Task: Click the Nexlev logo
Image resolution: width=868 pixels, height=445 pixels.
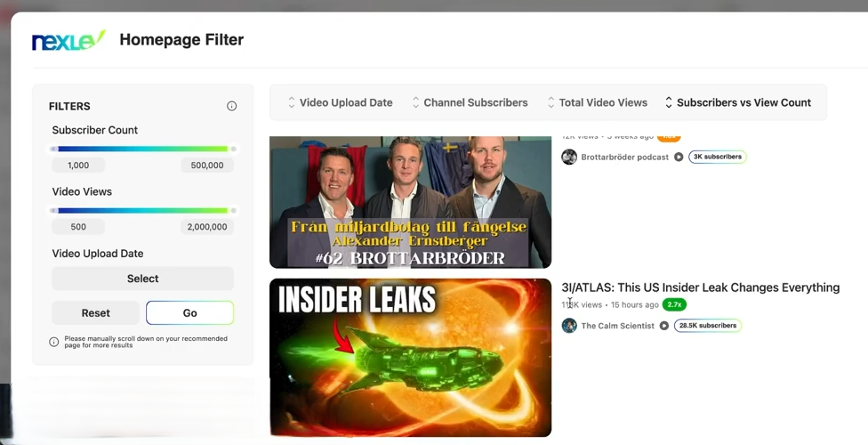Action: coord(68,40)
